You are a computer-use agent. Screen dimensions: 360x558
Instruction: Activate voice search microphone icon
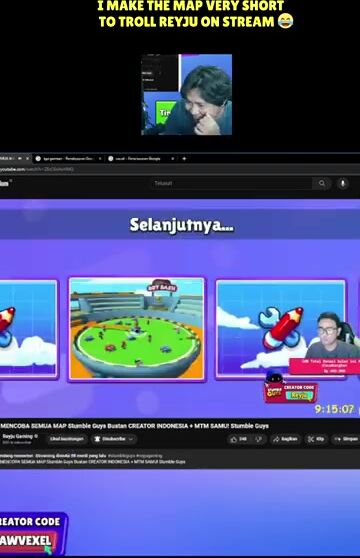(x=343, y=183)
